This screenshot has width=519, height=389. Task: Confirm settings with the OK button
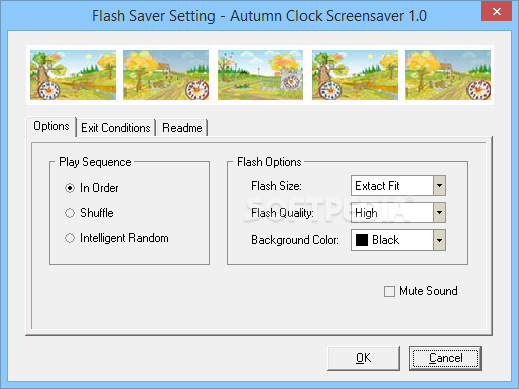pyautogui.click(x=363, y=358)
